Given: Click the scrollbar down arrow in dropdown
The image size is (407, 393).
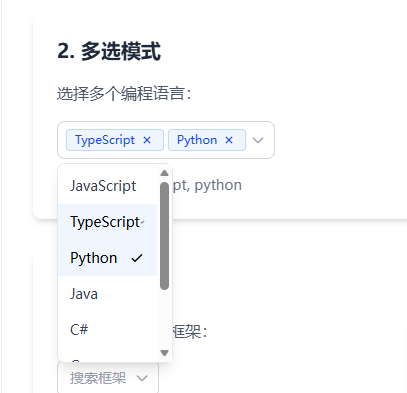Looking at the screenshot, I should tap(164, 353).
